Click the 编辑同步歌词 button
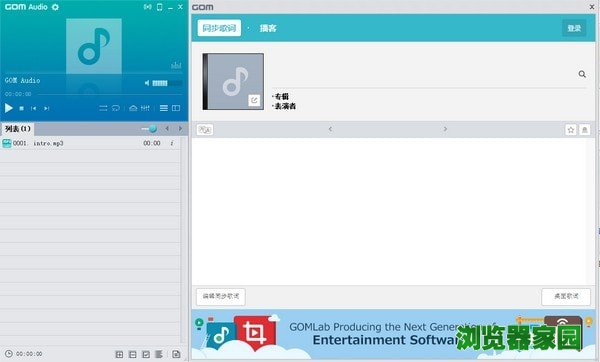 tap(221, 296)
